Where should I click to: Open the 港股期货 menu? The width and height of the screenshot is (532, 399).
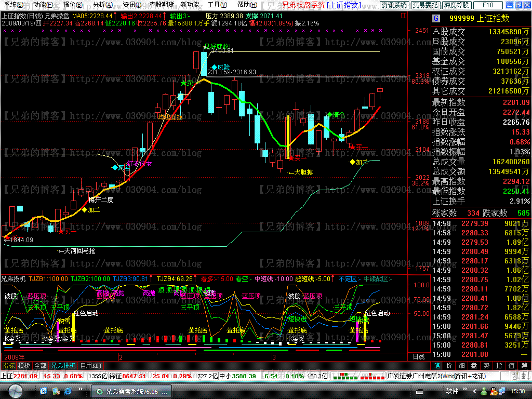point(162,5)
